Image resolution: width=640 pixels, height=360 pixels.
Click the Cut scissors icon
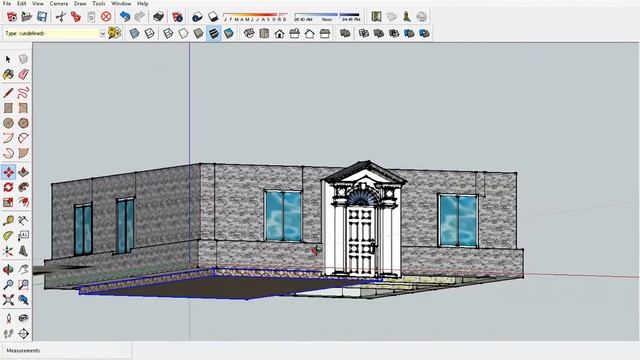tap(61, 17)
